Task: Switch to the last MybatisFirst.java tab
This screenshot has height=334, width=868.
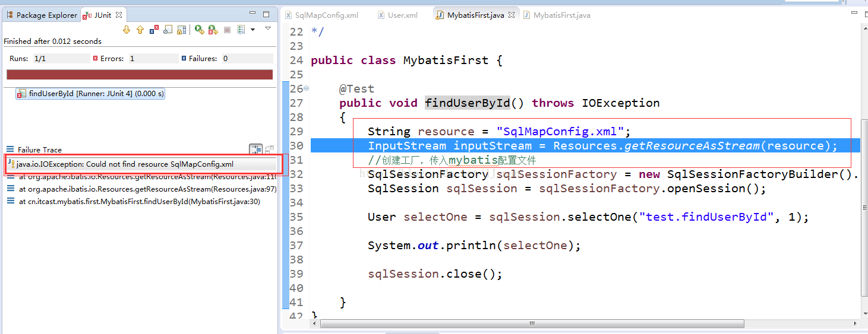Action: pos(557,15)
